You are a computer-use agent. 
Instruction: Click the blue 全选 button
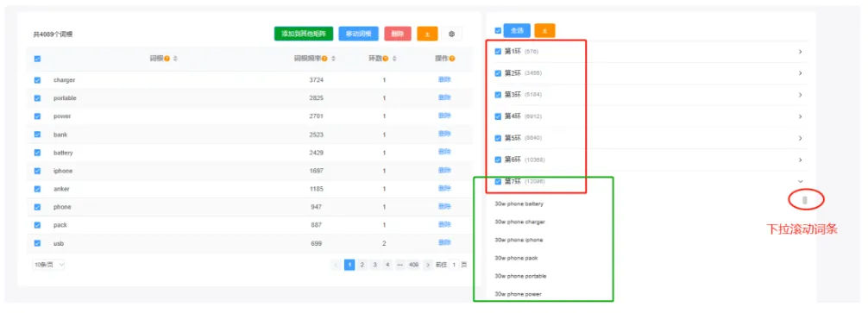point(517,31)
